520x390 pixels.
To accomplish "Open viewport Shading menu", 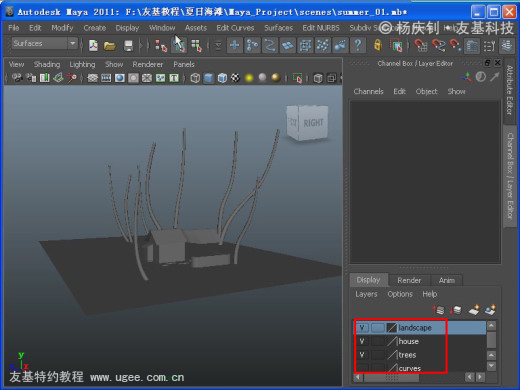I will [47, 64].
